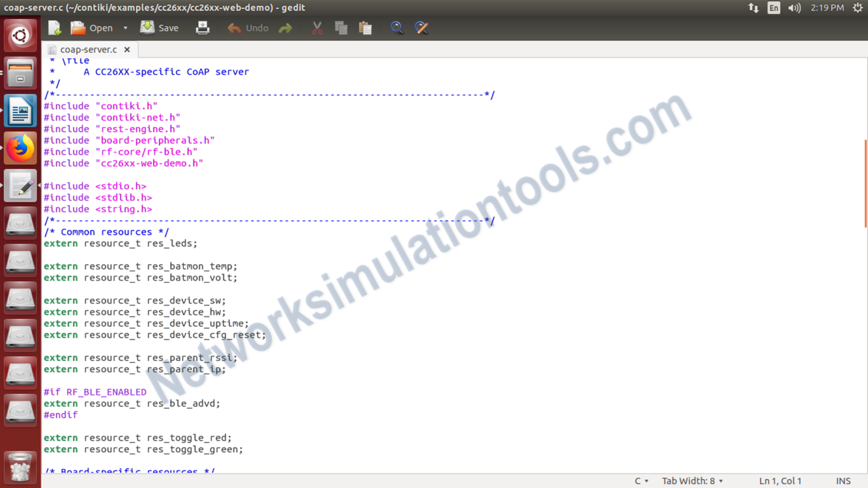
Task: Open Find and Replace
Action: click(x=422, y=28)
